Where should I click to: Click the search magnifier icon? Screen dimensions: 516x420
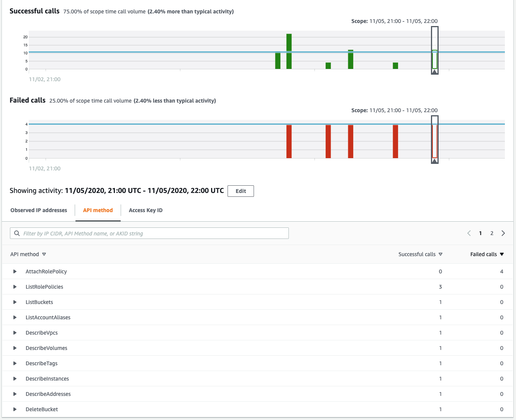click(17, 233)
